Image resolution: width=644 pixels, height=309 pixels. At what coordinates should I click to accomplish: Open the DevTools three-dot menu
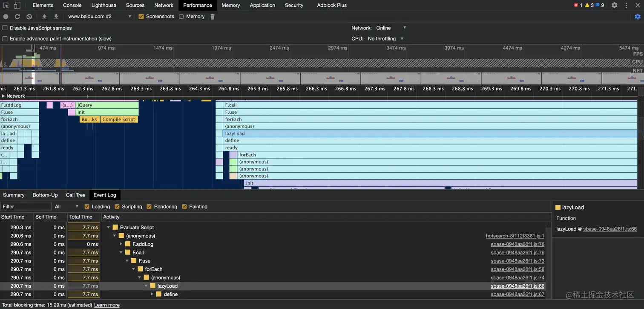(626, 5)
